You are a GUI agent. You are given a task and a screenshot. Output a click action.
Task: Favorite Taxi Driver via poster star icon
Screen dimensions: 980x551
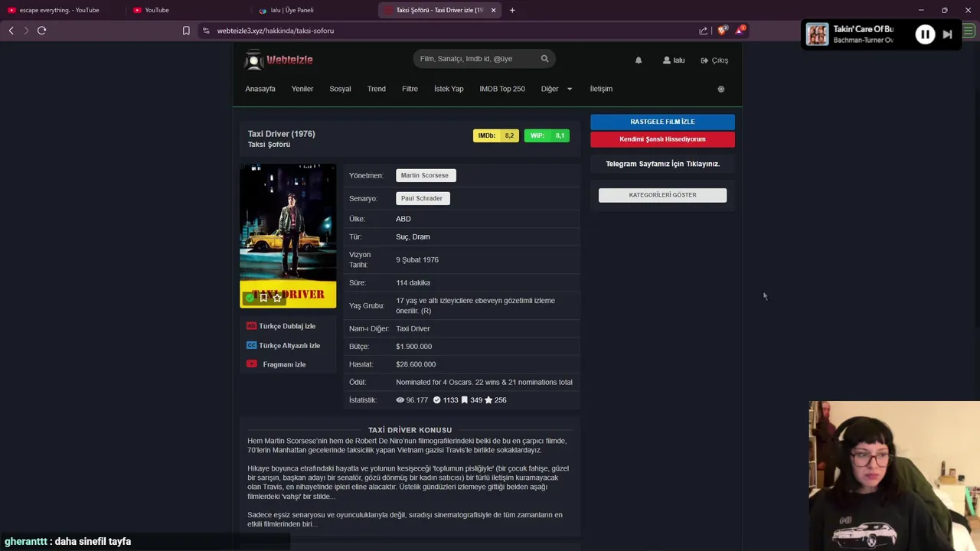coord(277,298)
